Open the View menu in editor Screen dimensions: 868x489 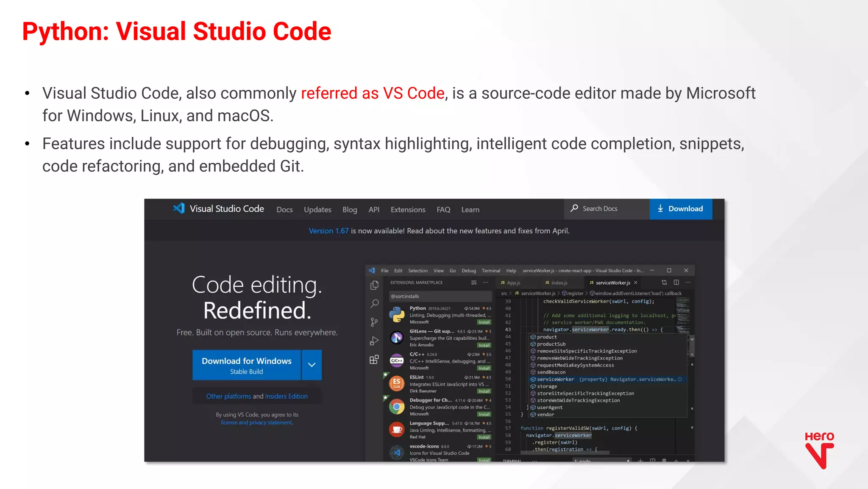click(439, 271)
